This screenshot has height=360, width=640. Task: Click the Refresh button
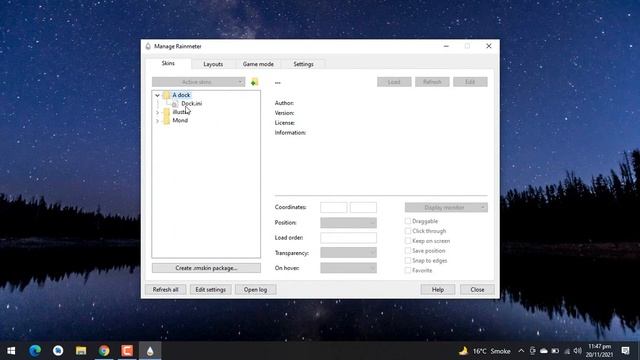pyautogui.click(x=432, y=82)
